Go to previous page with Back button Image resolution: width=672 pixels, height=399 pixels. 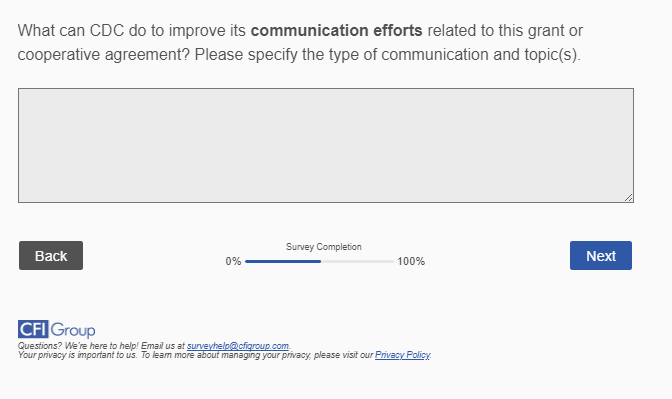[x=51, y=255]
